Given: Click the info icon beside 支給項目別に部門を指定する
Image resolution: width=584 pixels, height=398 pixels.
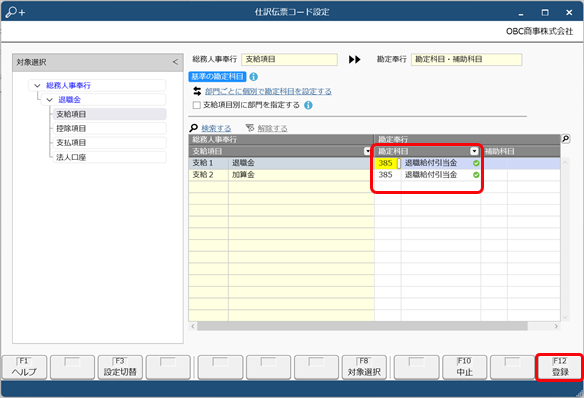Looking at the screenshot, I should coord(308,105).
